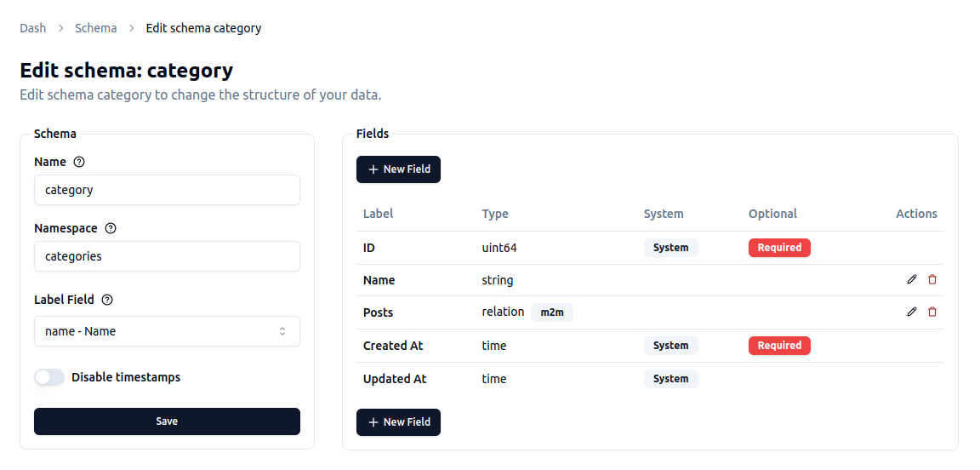This screenshot has height=470, width=980.
Task: Click the m2m badge on Posts row
Action: click(552, 312)
